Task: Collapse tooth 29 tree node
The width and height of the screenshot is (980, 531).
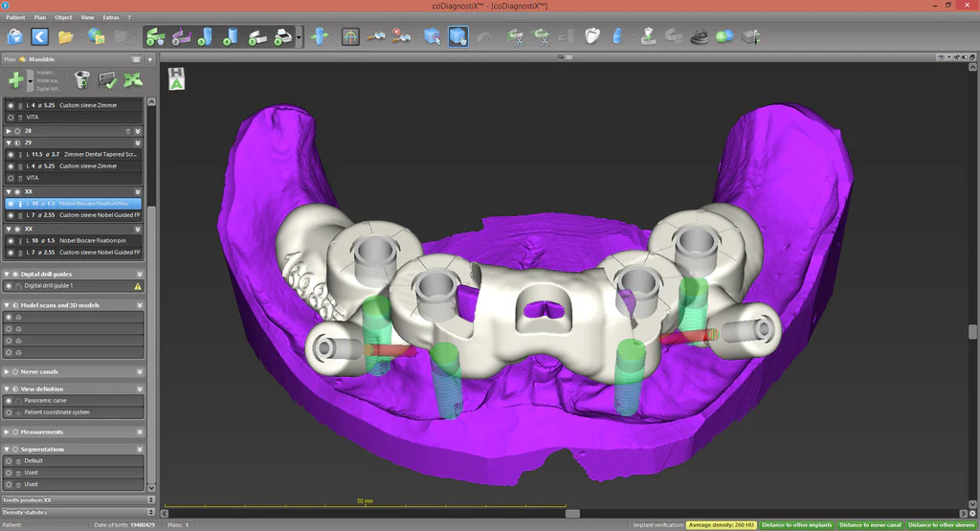Action: click(8, 144)
